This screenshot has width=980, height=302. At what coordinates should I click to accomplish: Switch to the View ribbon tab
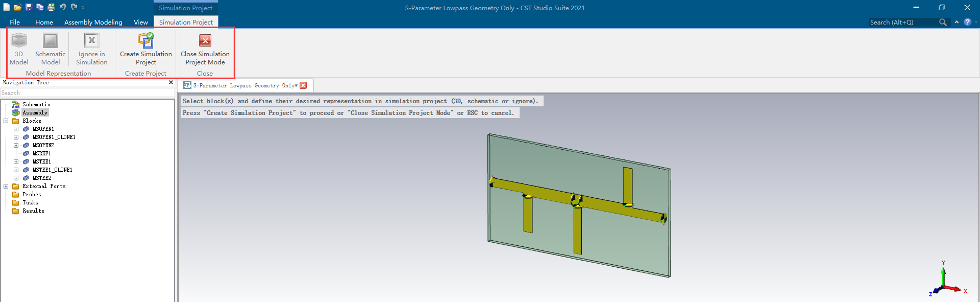(x=141, y=22)
